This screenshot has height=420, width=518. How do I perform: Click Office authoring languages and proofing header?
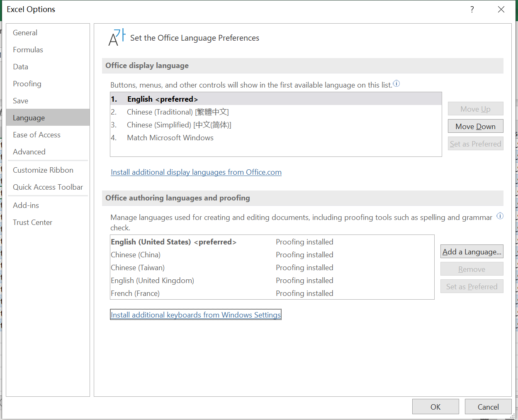click(x=302, y=198)
